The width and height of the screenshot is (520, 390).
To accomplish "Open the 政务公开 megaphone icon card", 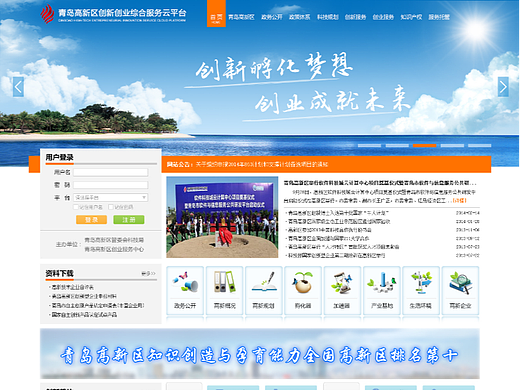I will (x=185, y=290).
